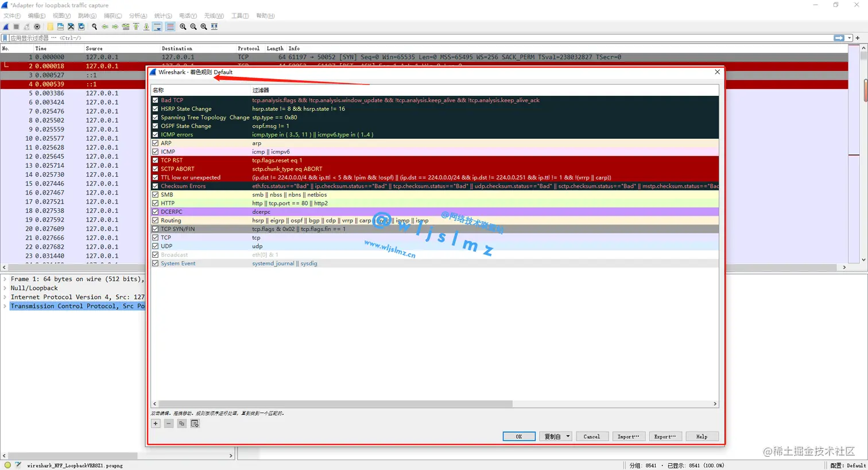Expand Internet Protocol Version 4 node
The width and height of the screenshot is (868, 470).
(x=5, y=297)
